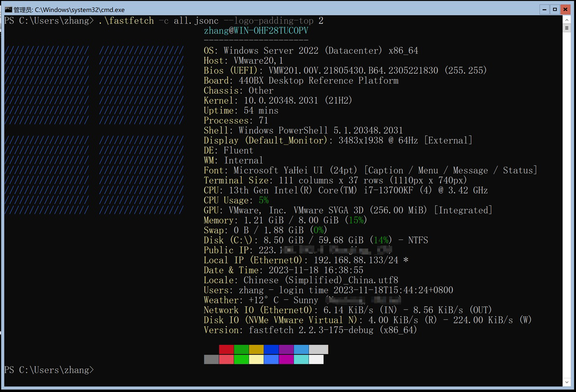
Task: Click the Bios (UEFI) line
Action: [345, 71]
